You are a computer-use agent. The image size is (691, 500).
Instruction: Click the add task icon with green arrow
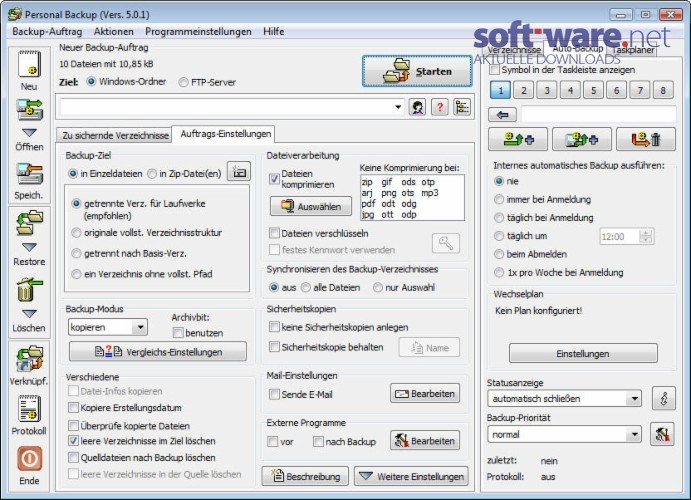click(518, 140)
